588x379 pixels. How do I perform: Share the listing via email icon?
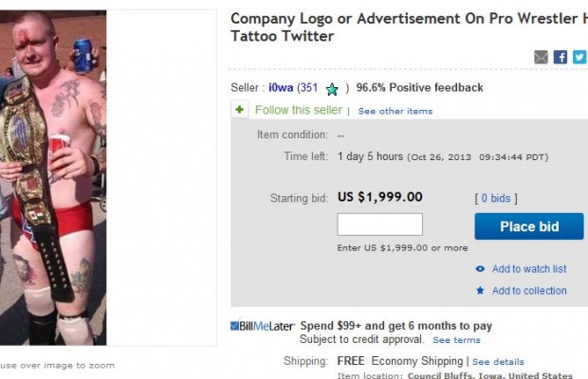click(x=542, y=57)
